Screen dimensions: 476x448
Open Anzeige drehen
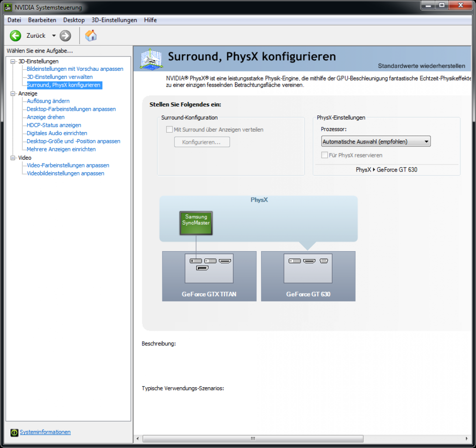[x=45, y=117]
